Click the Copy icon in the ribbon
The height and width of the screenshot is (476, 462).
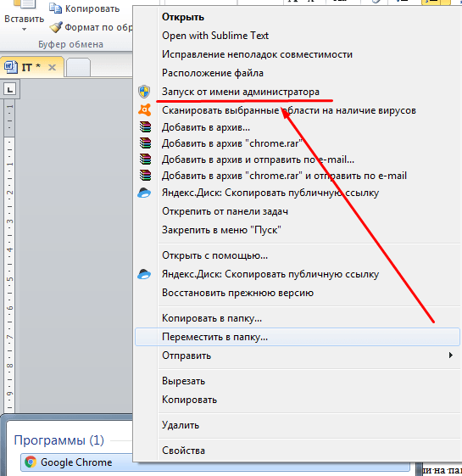pyautogui.click(x=56, y=8)
